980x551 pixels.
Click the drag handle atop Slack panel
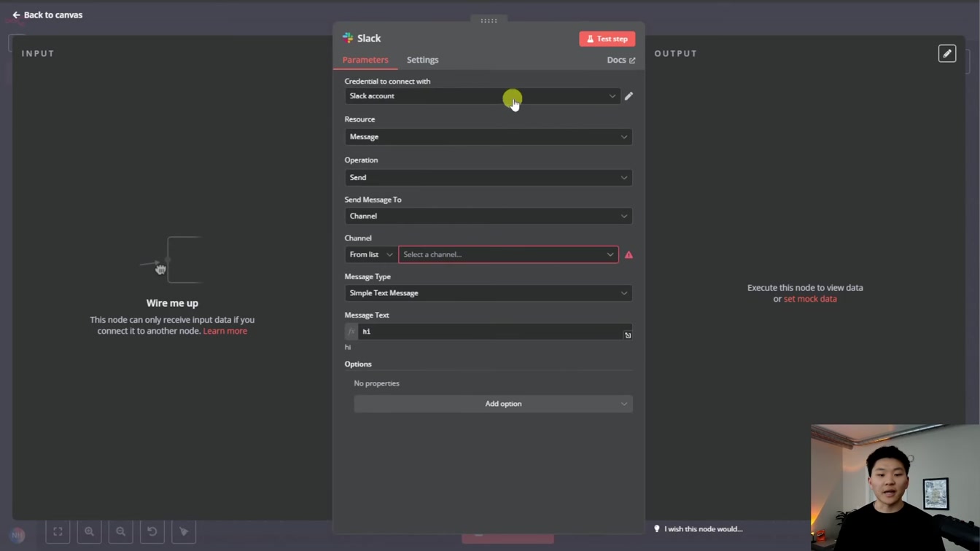pyautogui.click(x=489, y=20)
